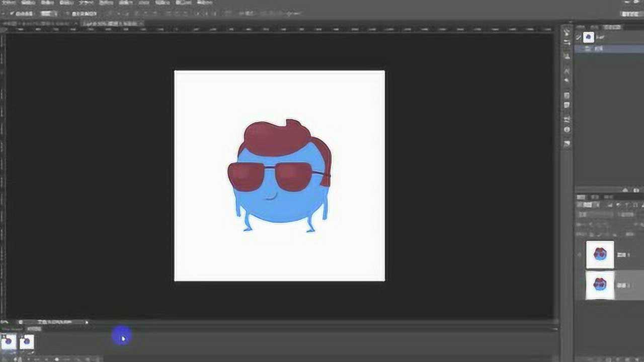
Task: Toggle Show Transform Controls checkbox
Action: click(68, 13)
